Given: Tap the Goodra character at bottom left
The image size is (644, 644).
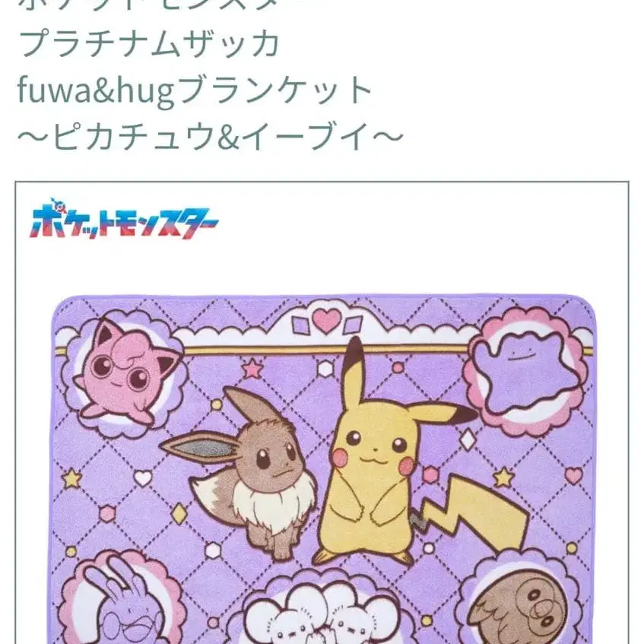Looking at the screenshot, I should 123,603.
